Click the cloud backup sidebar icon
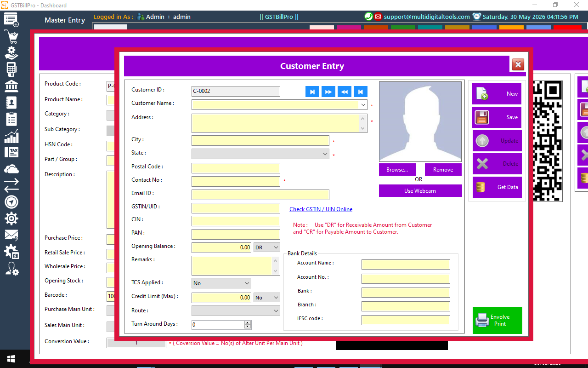The height and width of the screenshot is (368, 588). coord(11,169)
